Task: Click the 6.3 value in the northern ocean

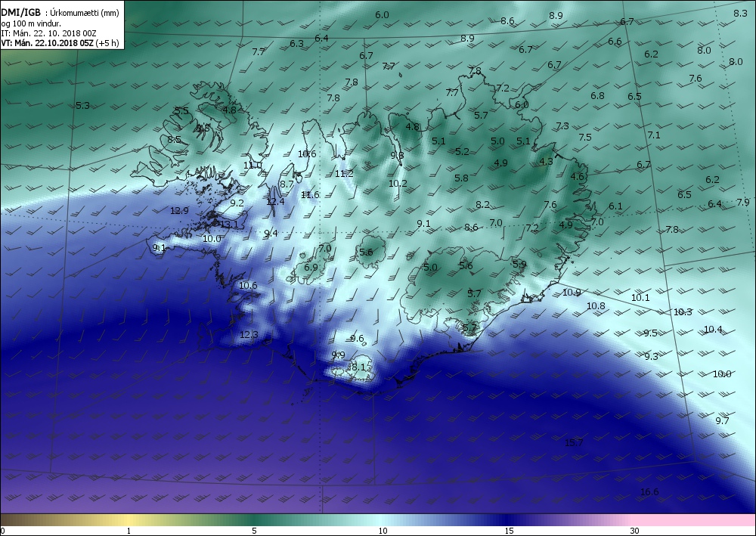Action: (296, 43)
